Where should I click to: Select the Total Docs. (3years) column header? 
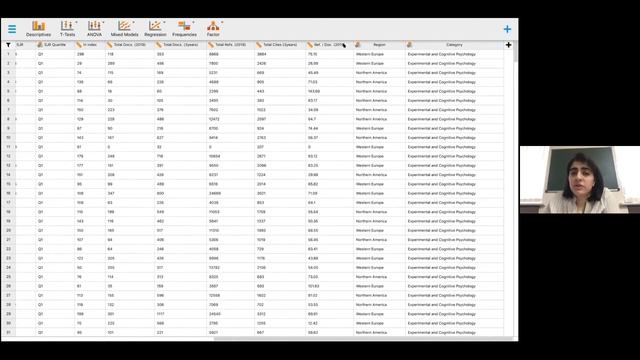(180, 45)
